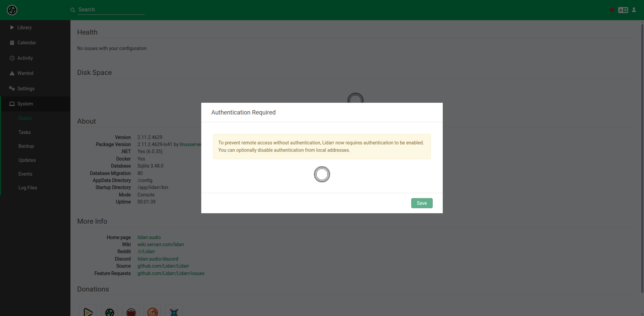Click the donate heart icon
This screenshot has height=316, width=644.
pyautogui.click(x=612, y=10)
